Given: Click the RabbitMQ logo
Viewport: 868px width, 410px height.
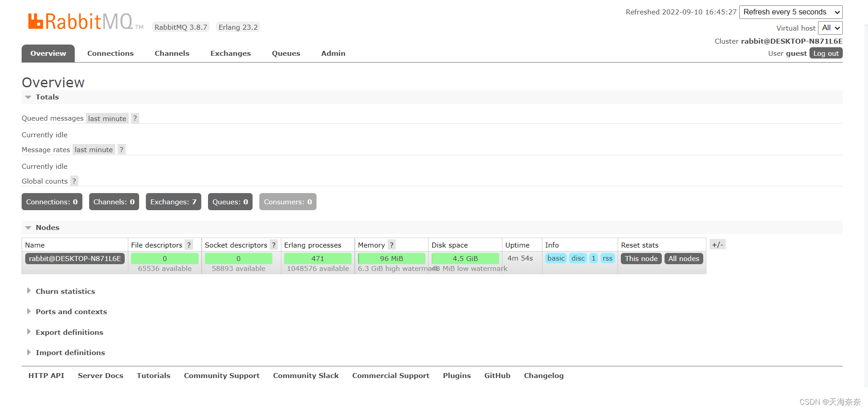Looking at the screenshot, I should [86, 21].
